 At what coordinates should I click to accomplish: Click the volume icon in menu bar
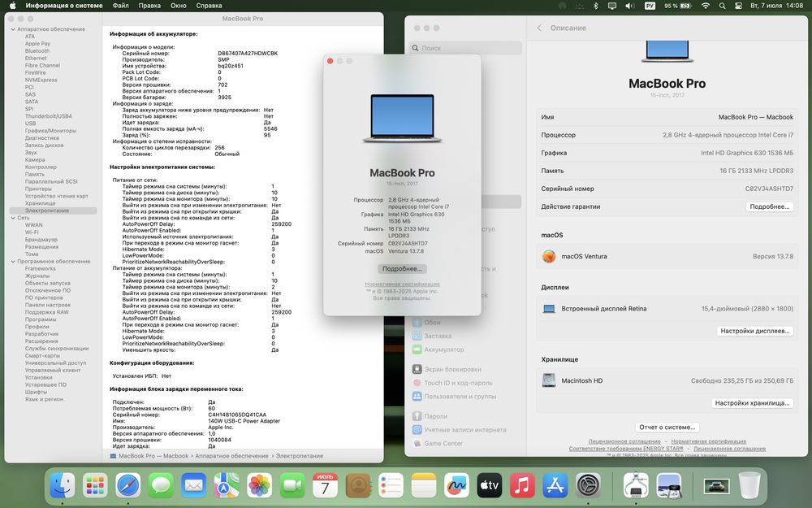(x=630, y=6)
